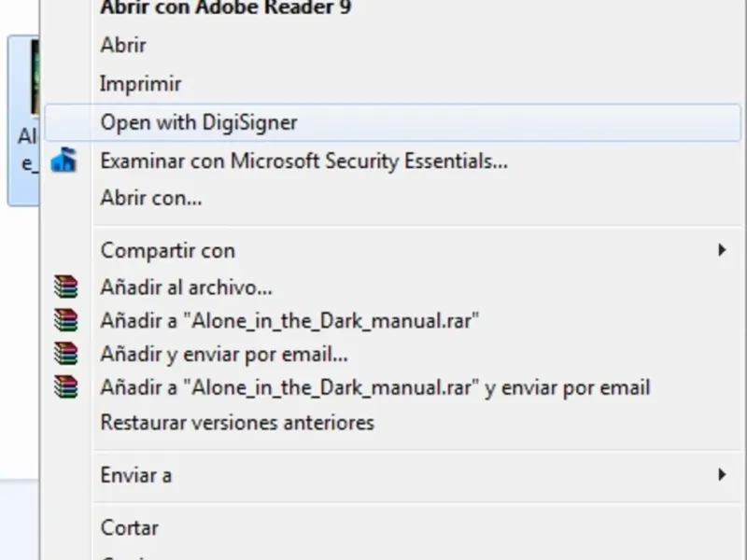Image resolution: width=747 pixels, height=560 pixels.
Task: Click the WinRAR icon beside "Añadir y enviar por email..."
Action: click(x=65, y=354)
